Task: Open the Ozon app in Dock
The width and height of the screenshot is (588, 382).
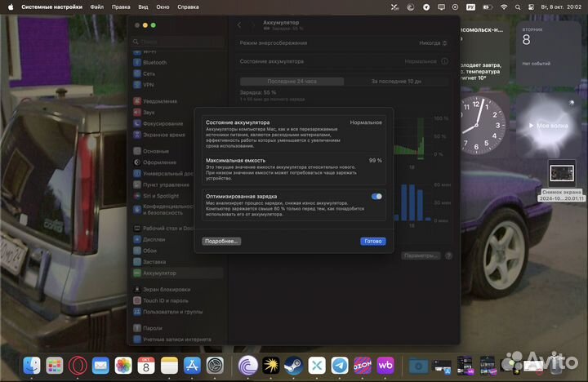Action: [363, 366]
